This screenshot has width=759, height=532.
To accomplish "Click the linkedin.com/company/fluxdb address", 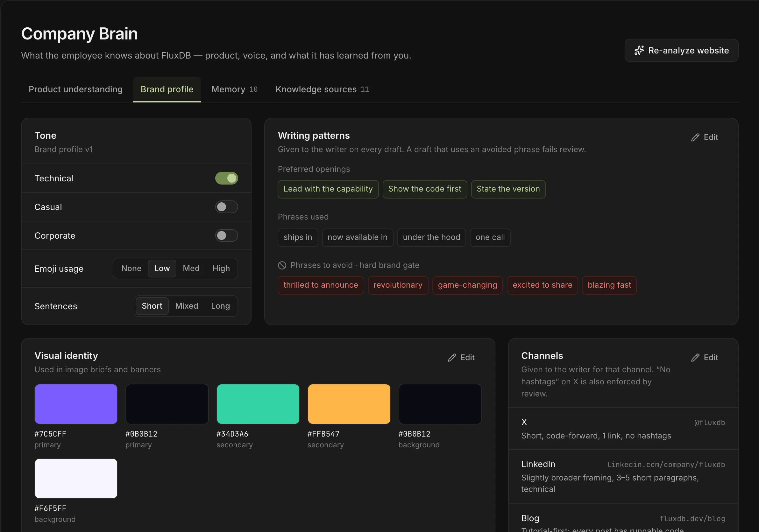I will tap(665, 465).
